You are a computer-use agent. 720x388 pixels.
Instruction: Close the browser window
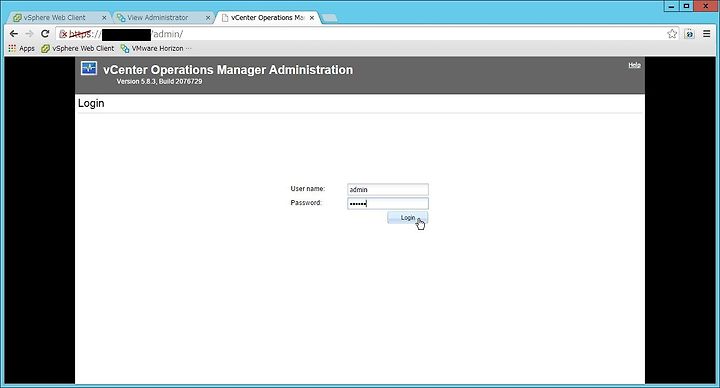tap(706, 6)
